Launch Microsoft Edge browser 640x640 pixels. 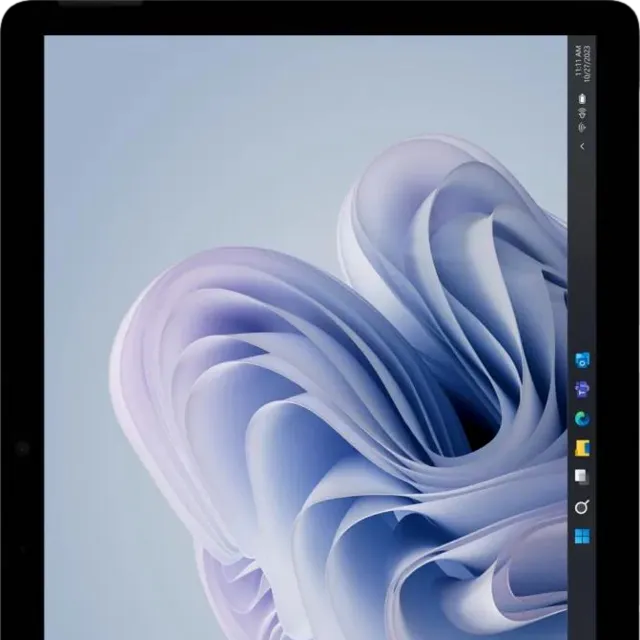582,418
